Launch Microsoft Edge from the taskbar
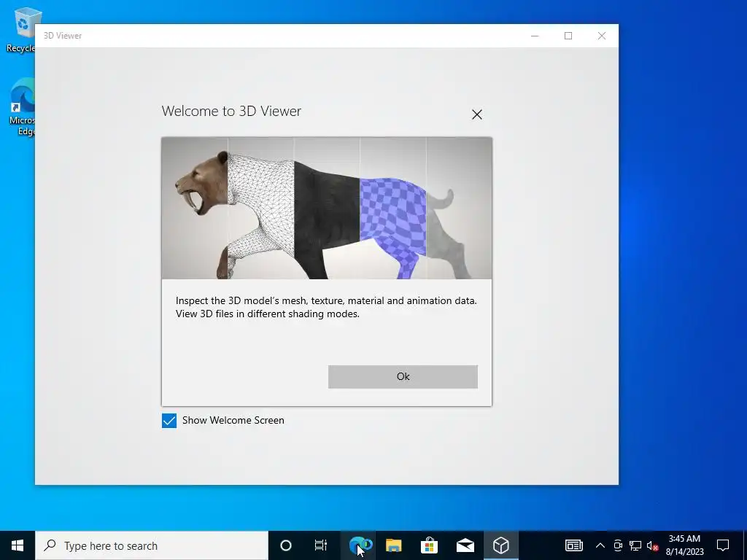The height and width of the screenshot is (560, 747). click(x=358, y=545)
